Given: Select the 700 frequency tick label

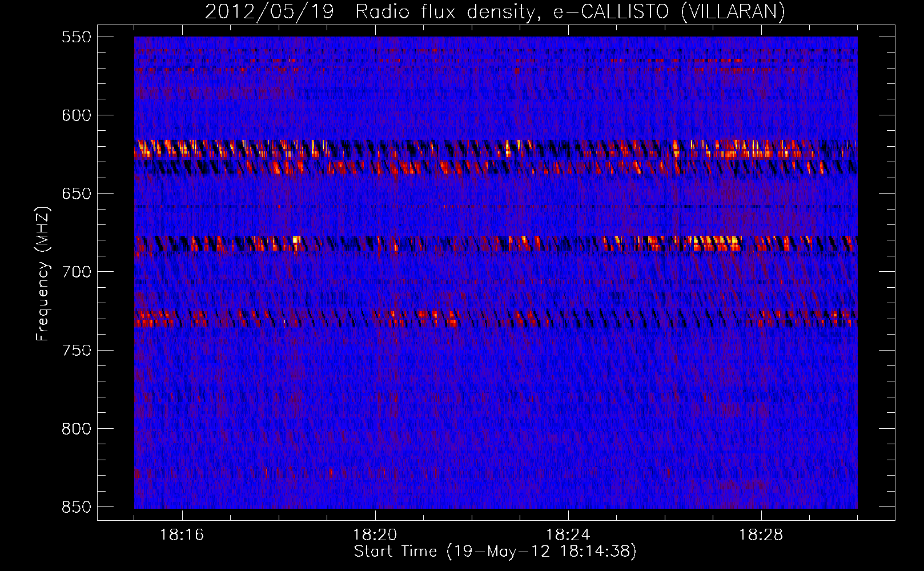Looking at the screenshot, I should [77, 272].
